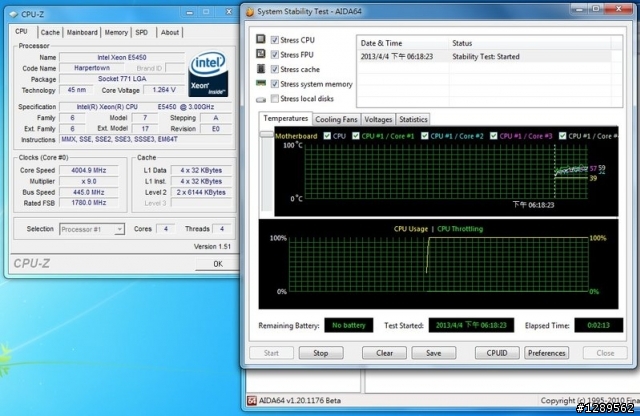Click the Rated FSB 1780.0 MHz value

click(x=89, y=203)
